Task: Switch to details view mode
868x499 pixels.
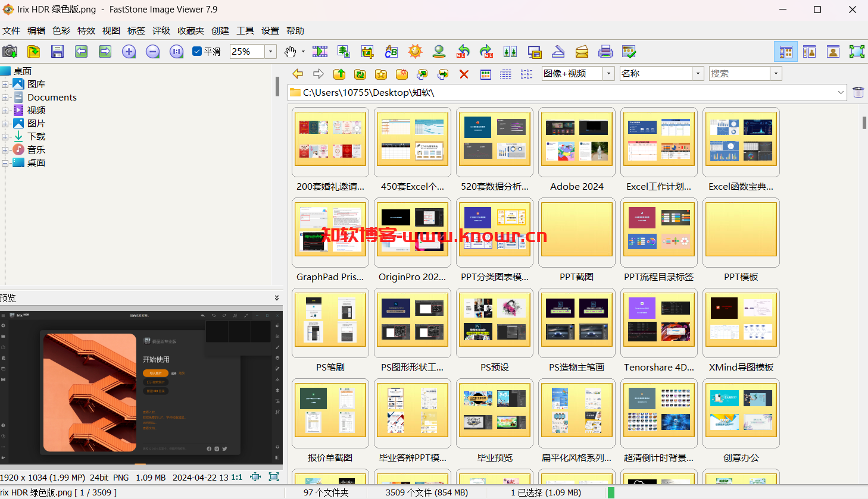Action: (x=505, y=74)
